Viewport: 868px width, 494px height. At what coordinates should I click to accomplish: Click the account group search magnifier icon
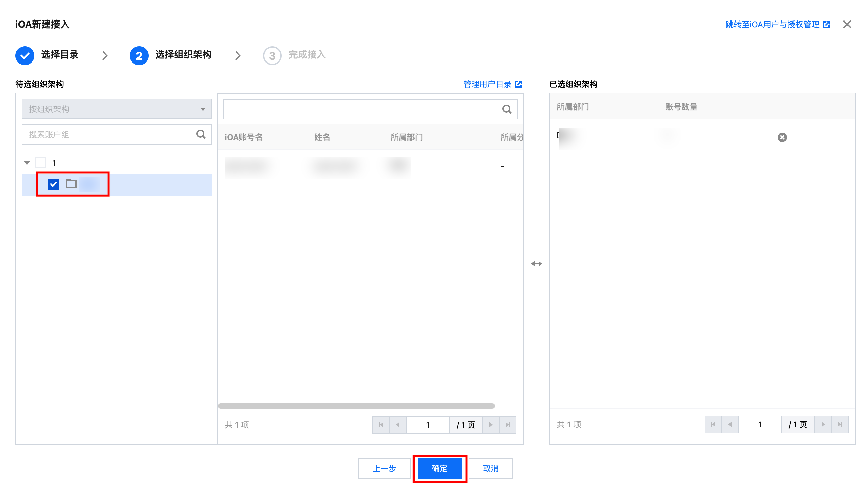[201, 134]
